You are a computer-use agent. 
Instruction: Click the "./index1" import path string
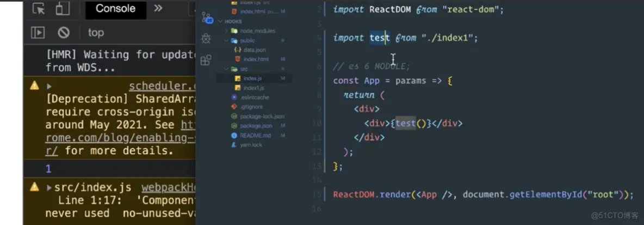pos(447,38)
